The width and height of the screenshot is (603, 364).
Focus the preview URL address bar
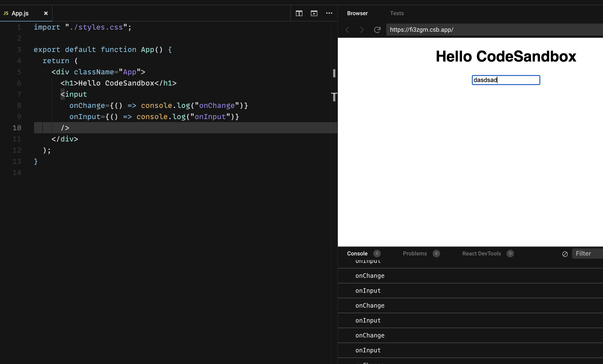[494, 30]
